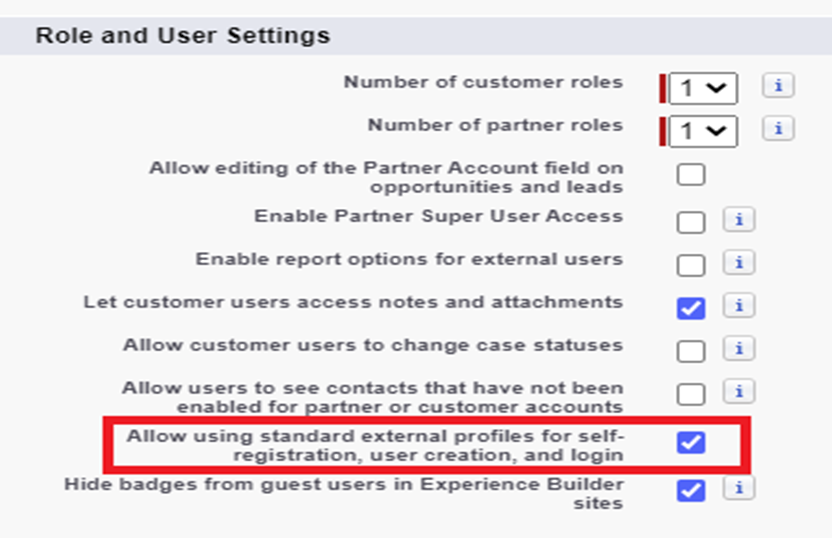Screen dimensions: 832x538
Task: Check Enable Partner Super User Access
Action: [691, 221]
